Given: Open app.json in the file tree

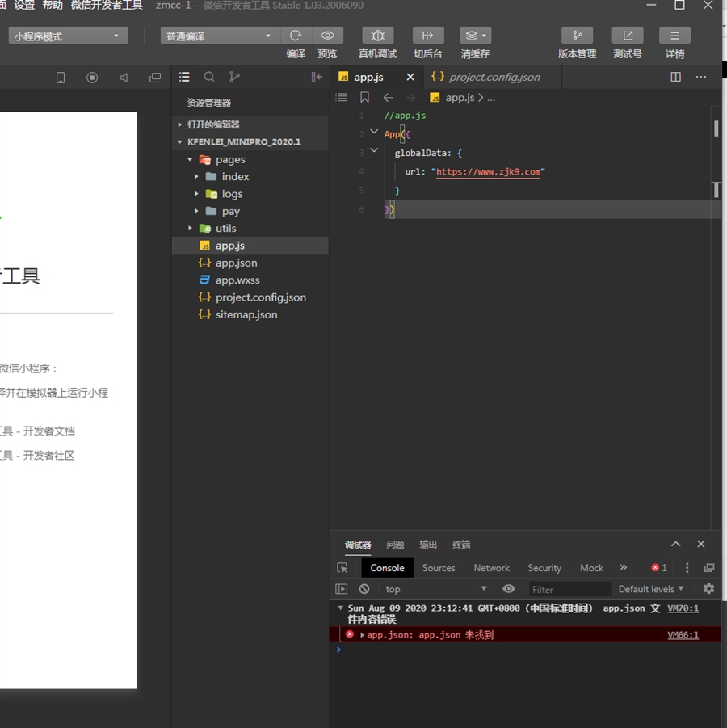Looking at the screenshot, I should (x=236, y=263).
